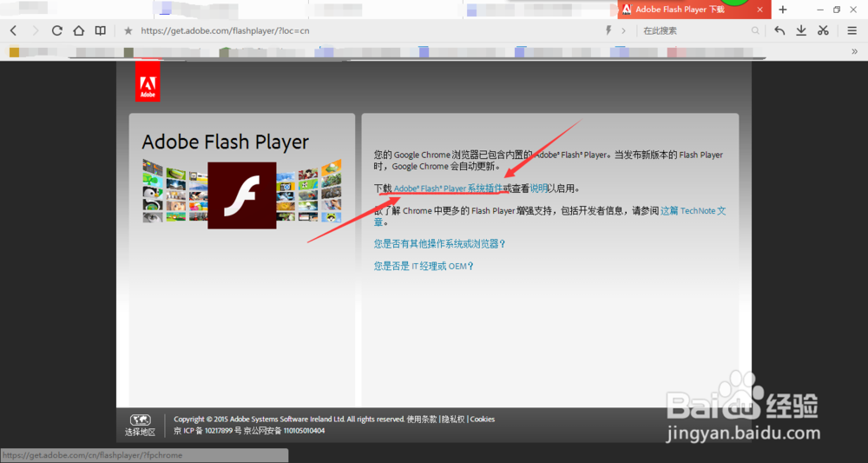
Task: Click the undo close-tab arrow icon
Action: pyautogui.click(x=779, y=30)
